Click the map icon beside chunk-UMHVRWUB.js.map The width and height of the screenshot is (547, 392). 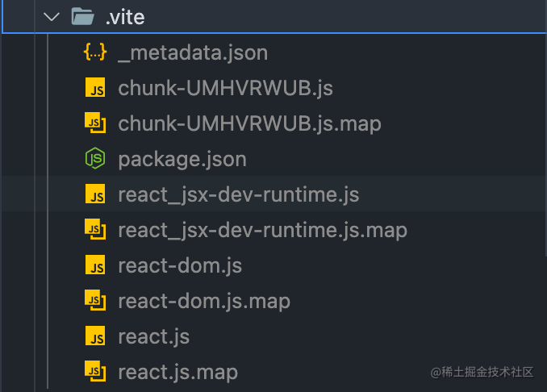pyautogui.click(x=95, y=124)
